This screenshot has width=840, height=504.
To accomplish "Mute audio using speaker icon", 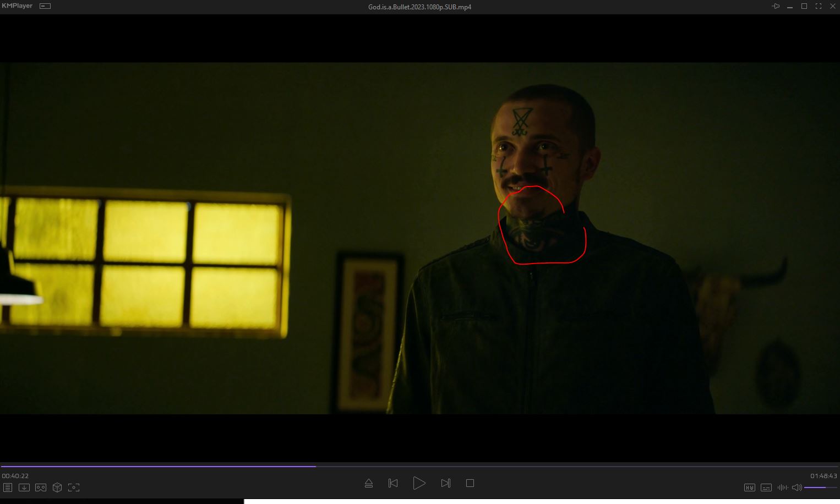I will pyautogui.click(x=797, y=487).
